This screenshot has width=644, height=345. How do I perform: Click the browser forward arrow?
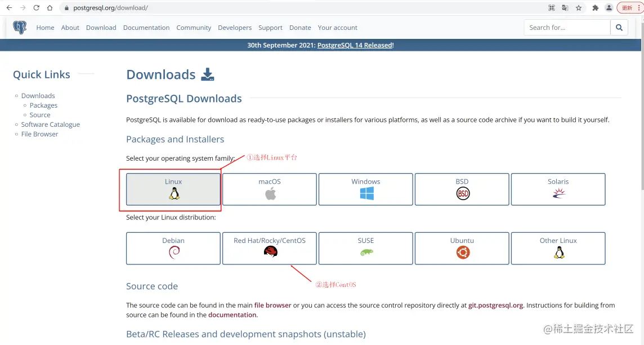(x=23, y=8)
